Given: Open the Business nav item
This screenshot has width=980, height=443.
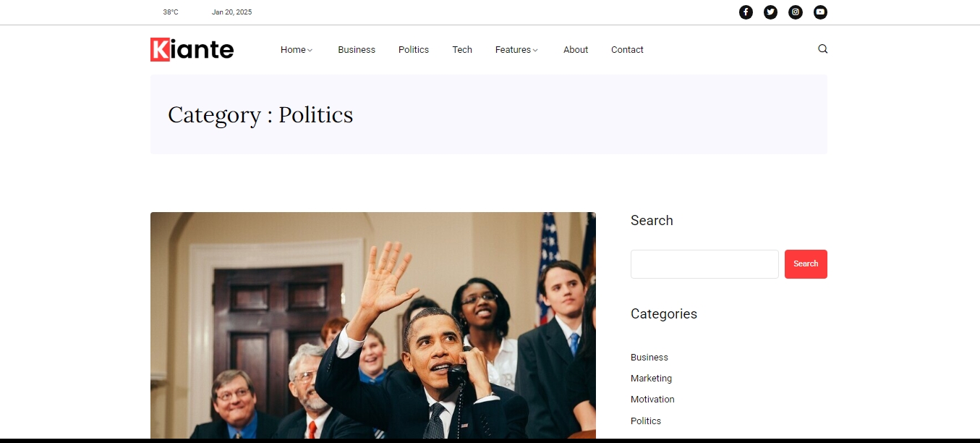Looking at the screenshot, I should pyautogui.click(x=357, y=50).
